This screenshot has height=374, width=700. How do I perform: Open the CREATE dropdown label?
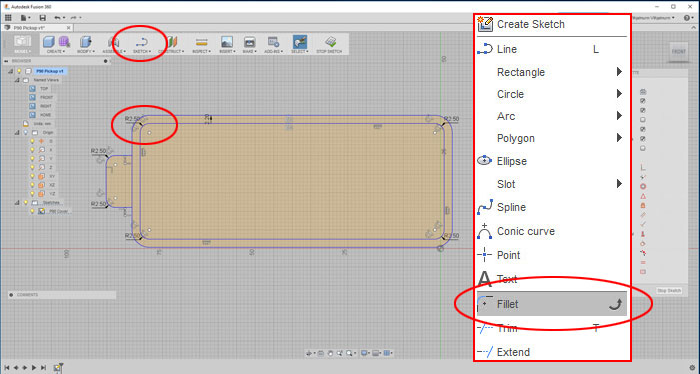pos(56,51)
